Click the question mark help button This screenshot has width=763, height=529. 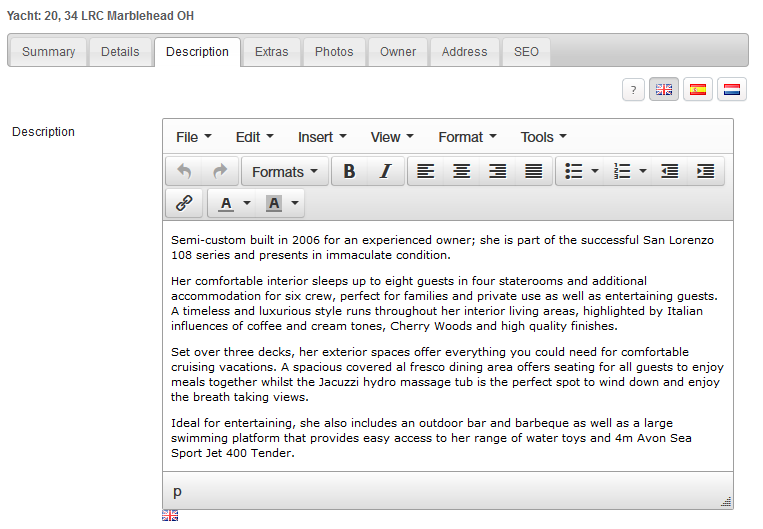pyautogui.click(x=633, y=90)
